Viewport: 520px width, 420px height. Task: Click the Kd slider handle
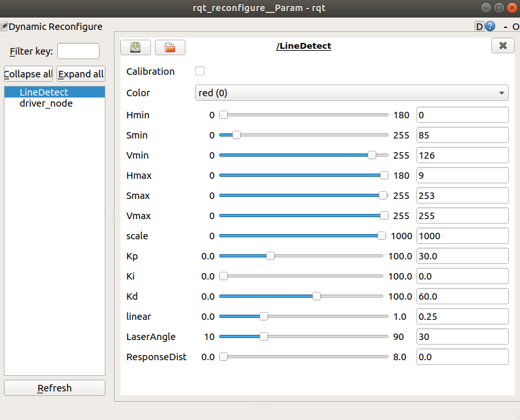316,296
